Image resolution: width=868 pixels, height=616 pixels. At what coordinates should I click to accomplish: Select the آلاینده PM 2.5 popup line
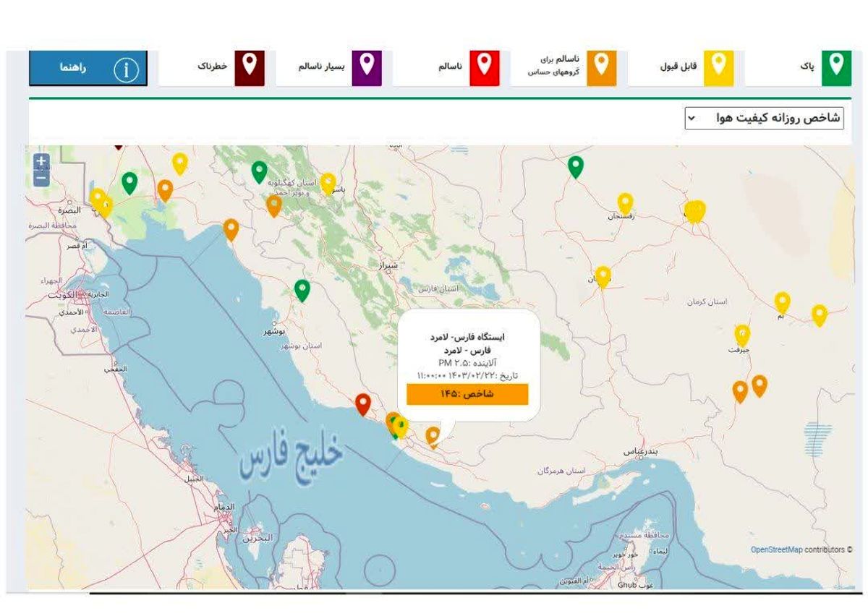pos(467,362)
